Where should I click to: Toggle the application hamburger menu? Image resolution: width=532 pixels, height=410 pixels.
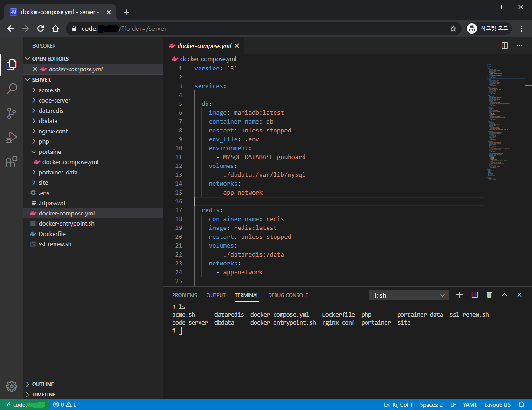[12, 46]
